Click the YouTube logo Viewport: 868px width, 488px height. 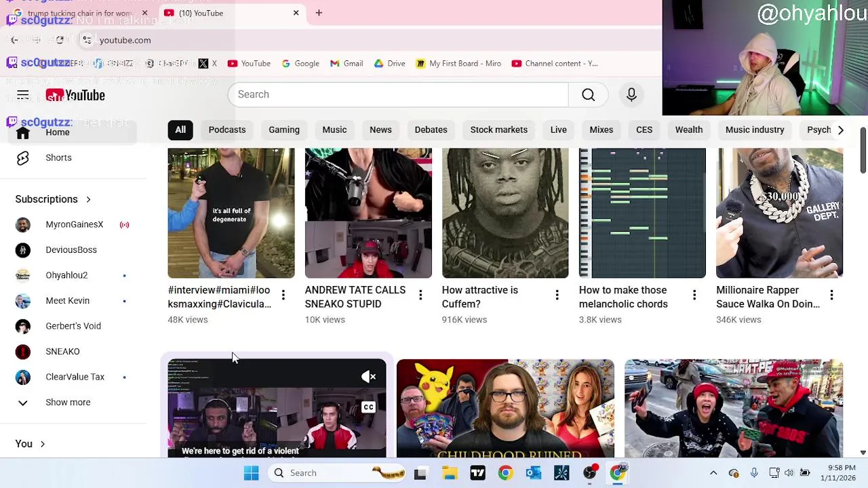[75, 96]
